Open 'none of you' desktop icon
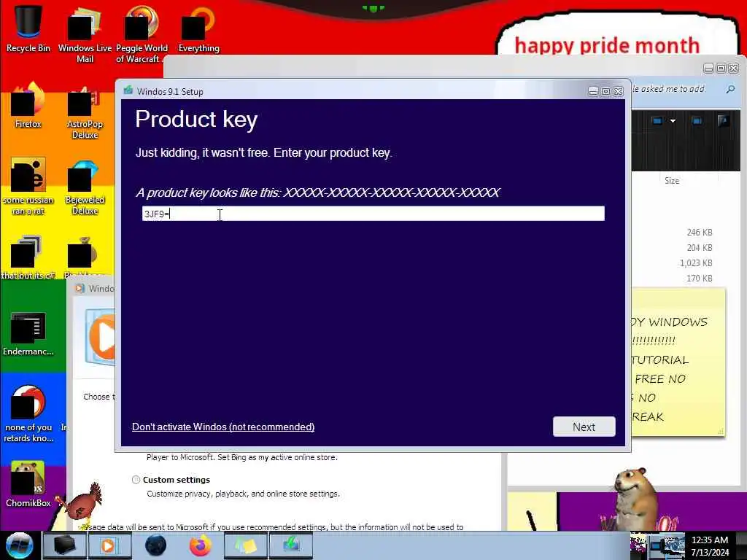747x560 pixels. click(x=28, y=414)
